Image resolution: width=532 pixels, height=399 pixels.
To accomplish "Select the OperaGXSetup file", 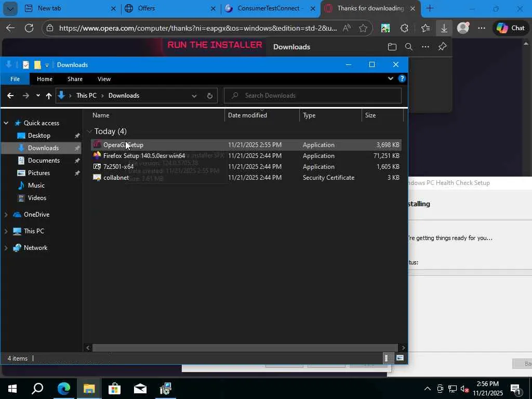I will tap(246, 145).
